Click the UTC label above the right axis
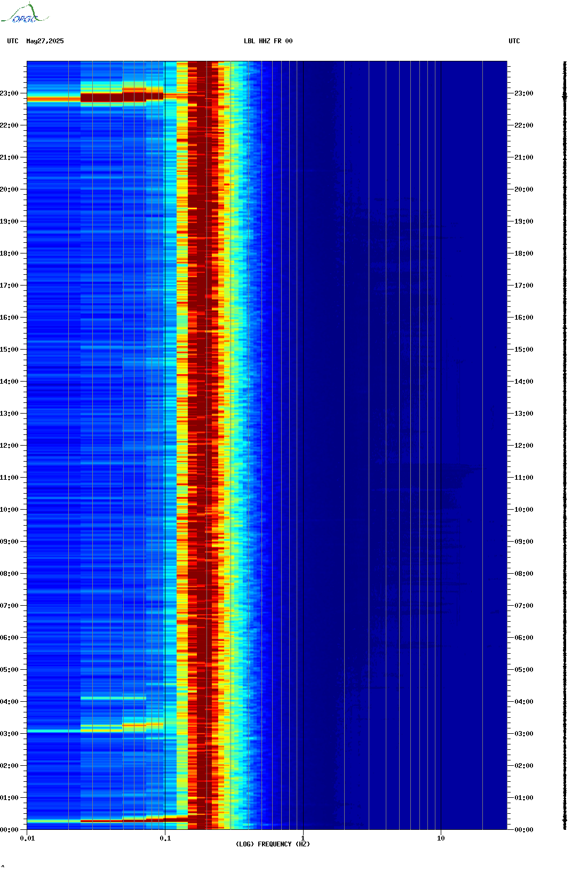 click(514, 41)
